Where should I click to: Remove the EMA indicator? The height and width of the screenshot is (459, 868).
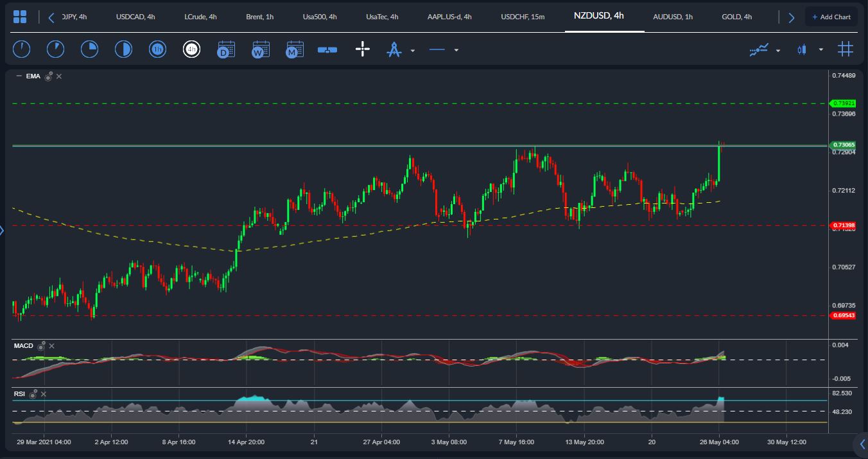coord(59,76)
